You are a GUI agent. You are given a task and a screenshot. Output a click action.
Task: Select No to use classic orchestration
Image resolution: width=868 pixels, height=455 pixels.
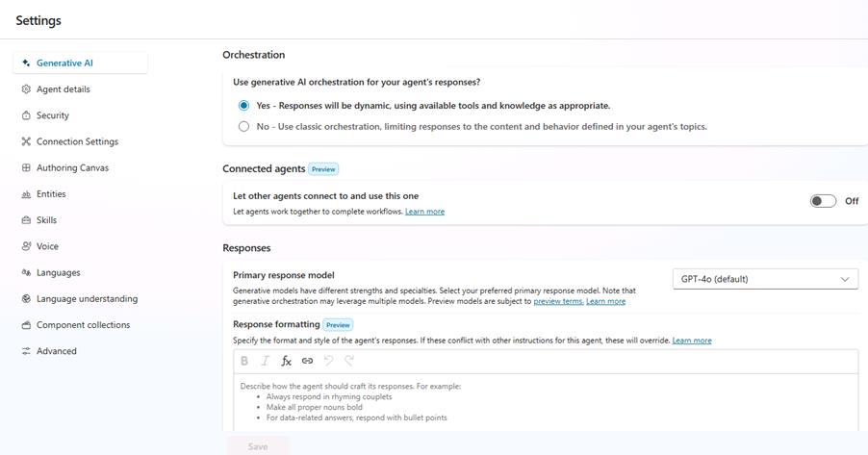click(x=243, y=126)
